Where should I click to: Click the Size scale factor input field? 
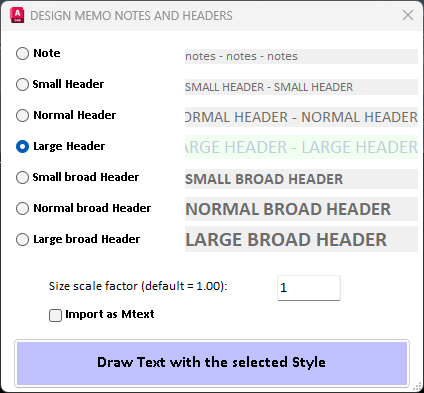pyautogui.click(x=309, y=288)
